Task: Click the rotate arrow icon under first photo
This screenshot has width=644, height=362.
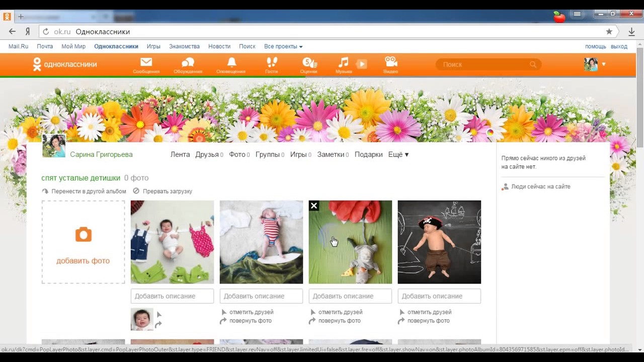Action: (x=159, y=325)
